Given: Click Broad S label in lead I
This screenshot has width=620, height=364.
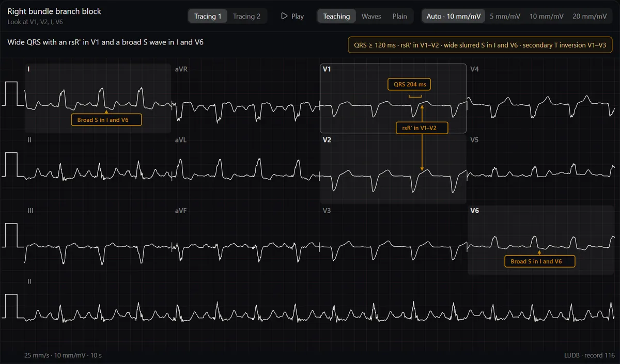Looking at the screenshot, I should click(106, 120).
